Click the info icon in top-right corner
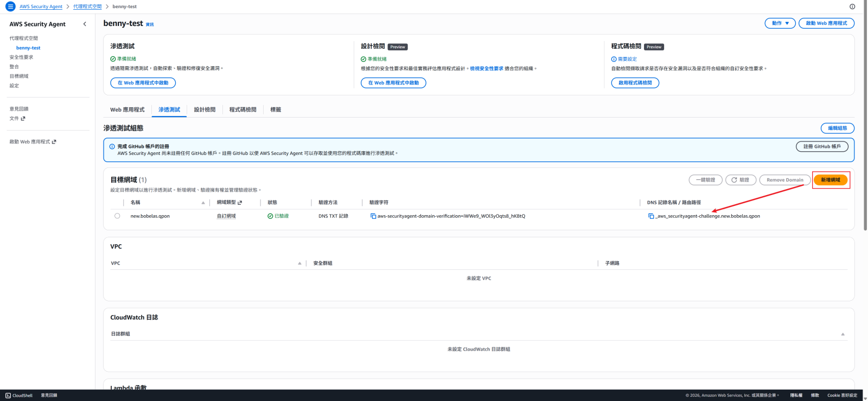The width and height of the screenshot is (868, 401). (852, 7)
